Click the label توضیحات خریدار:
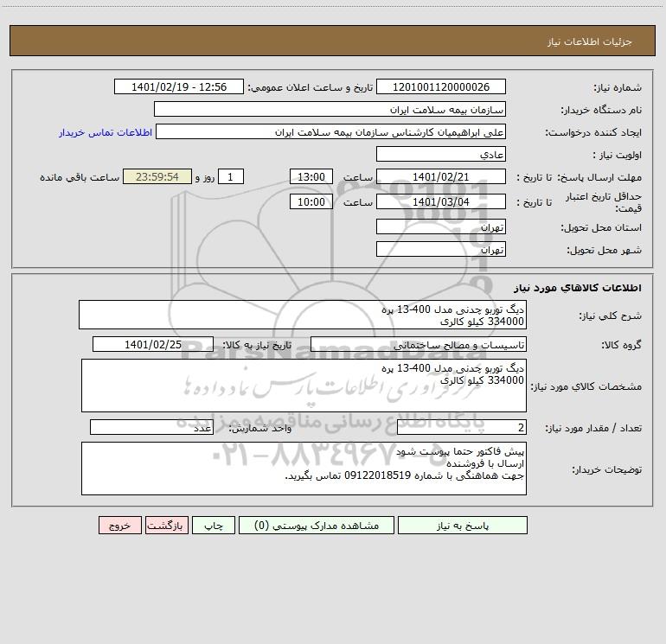 coord(607,469)
